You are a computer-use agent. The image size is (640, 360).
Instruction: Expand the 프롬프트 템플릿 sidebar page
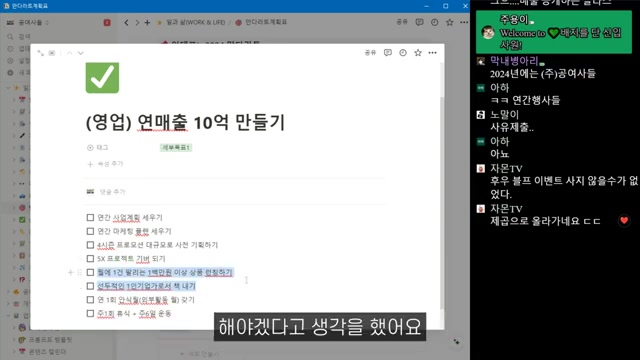tap(13, 340)
